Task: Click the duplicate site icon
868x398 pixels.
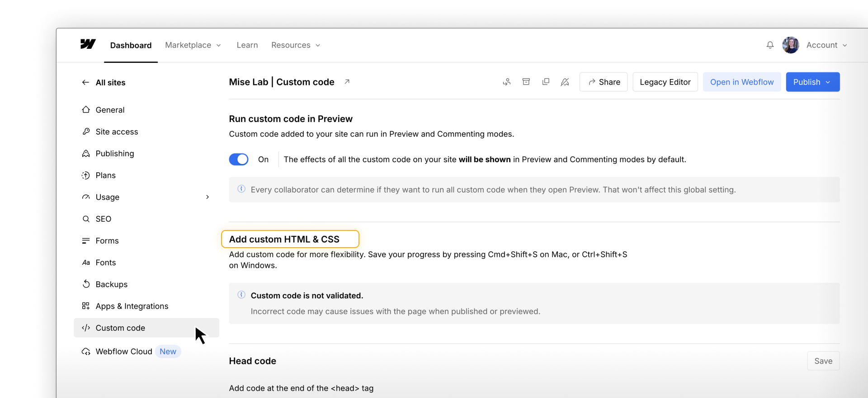Action: pyautogui.click(x=546, y=82)
